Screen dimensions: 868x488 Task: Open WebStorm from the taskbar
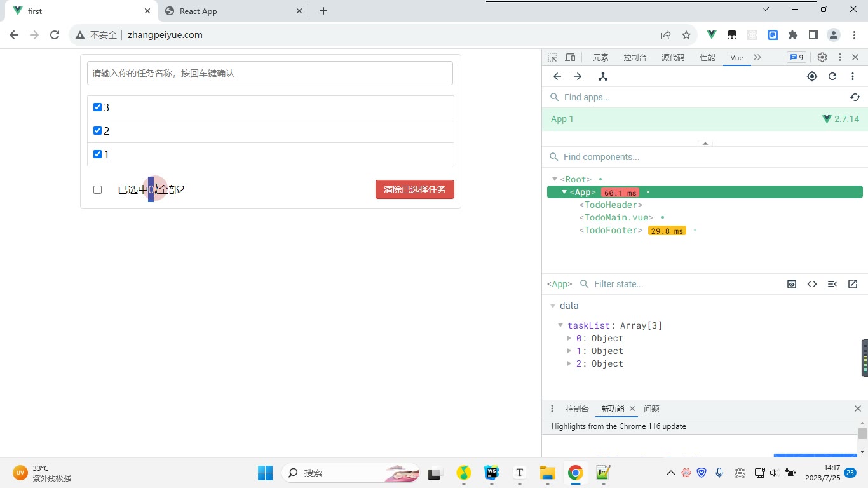pos(492,473)
